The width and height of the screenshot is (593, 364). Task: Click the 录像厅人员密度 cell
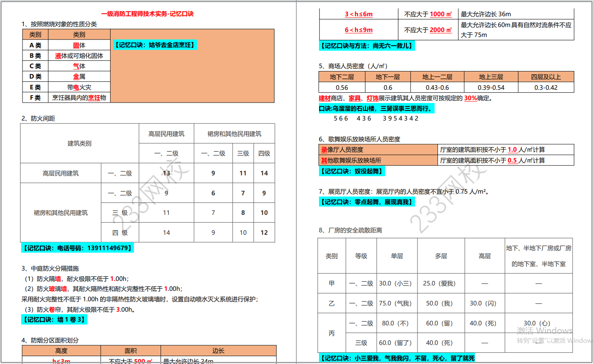point(378,150)
